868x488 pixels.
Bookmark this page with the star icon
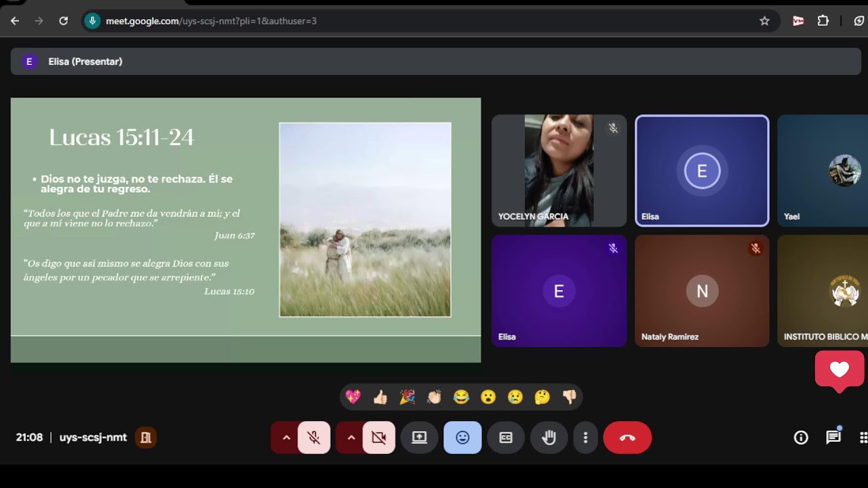click(x=765, y=21)
